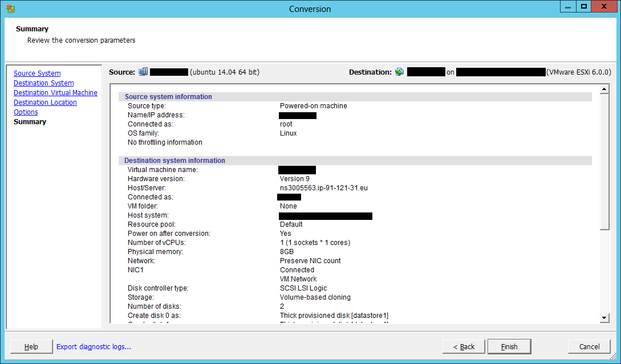
Task: Click the 'Source type:' label
Action: [147, 105]
